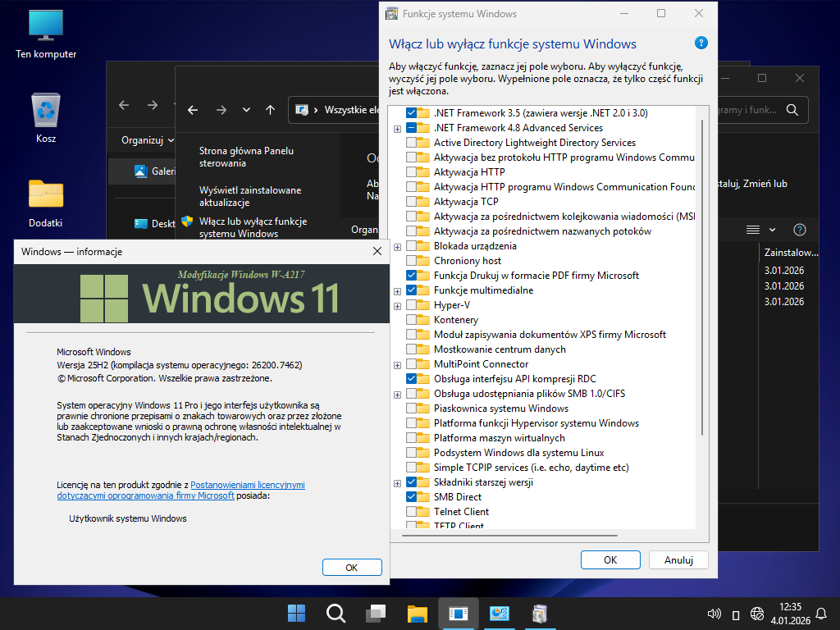
Task: Check the Telnet Client feature box
Action: [x=412, y=512]
